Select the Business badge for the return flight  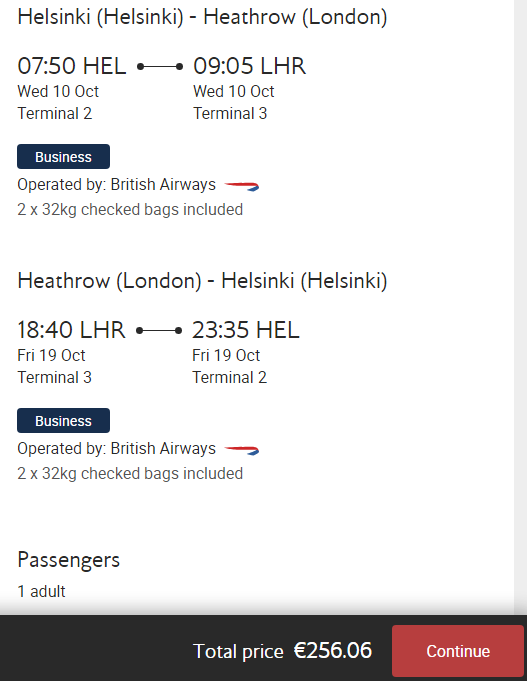(63, 420)
